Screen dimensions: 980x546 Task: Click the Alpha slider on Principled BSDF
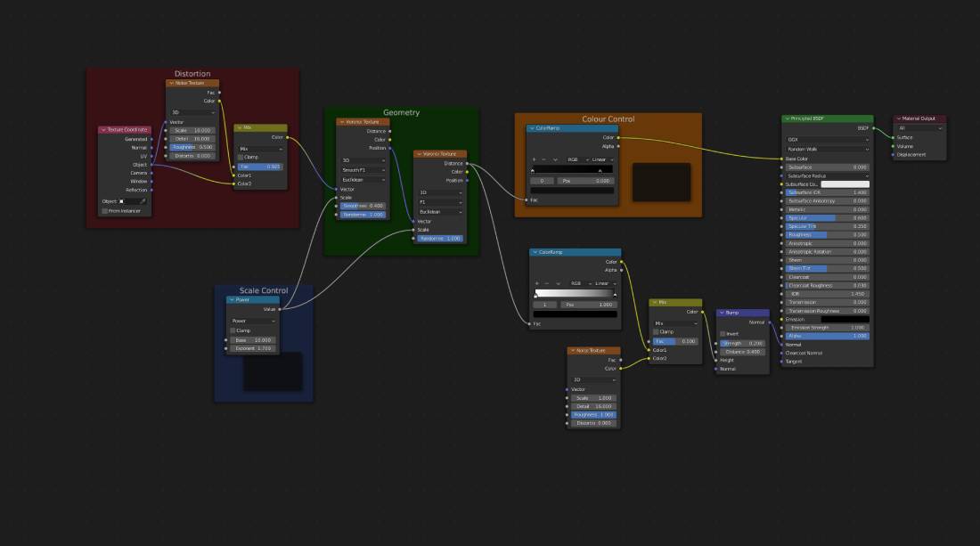coord(828,336)
